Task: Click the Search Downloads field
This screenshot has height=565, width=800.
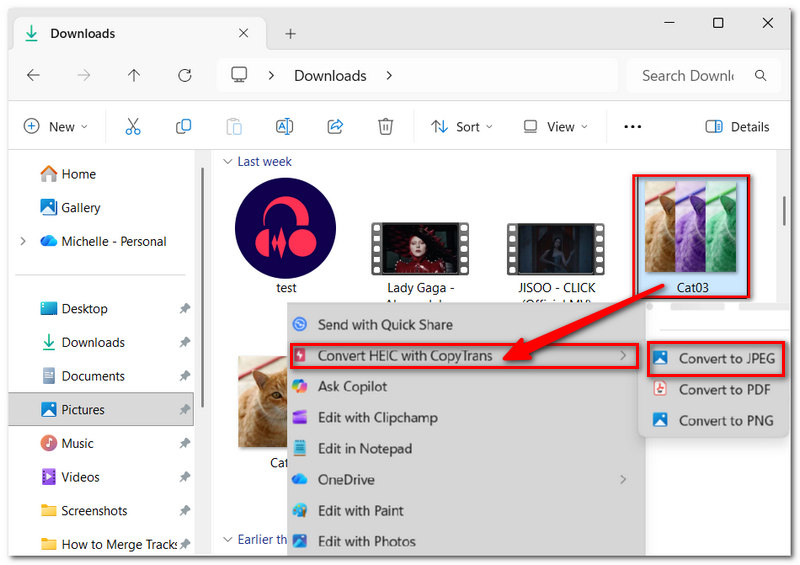Action: tap(703, 76)
